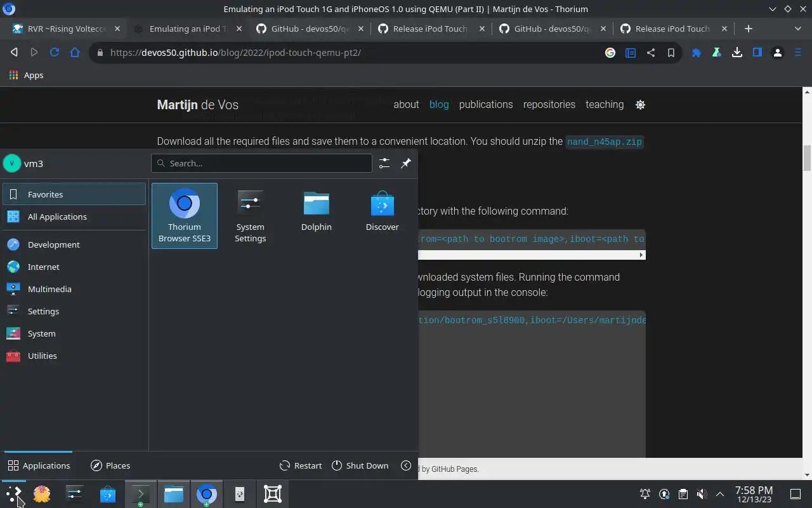
Task: Open tab search dropdown arrow
Action: point(798,29)
